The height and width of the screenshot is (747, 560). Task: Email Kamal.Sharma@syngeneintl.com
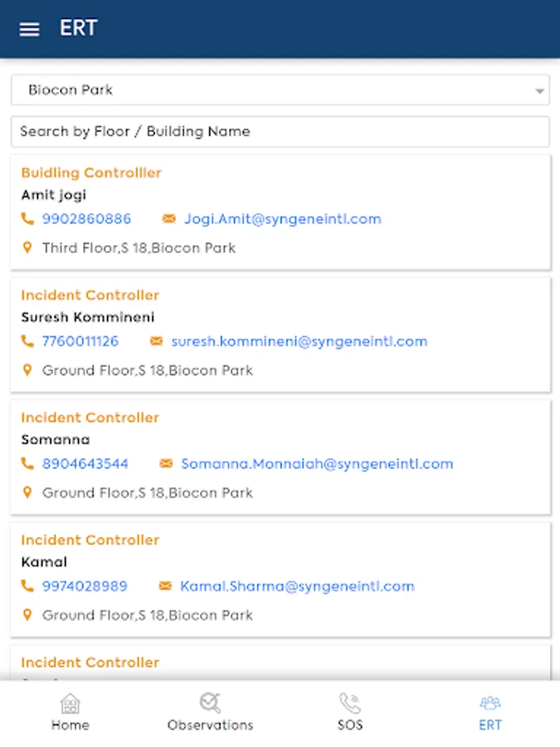297,586
